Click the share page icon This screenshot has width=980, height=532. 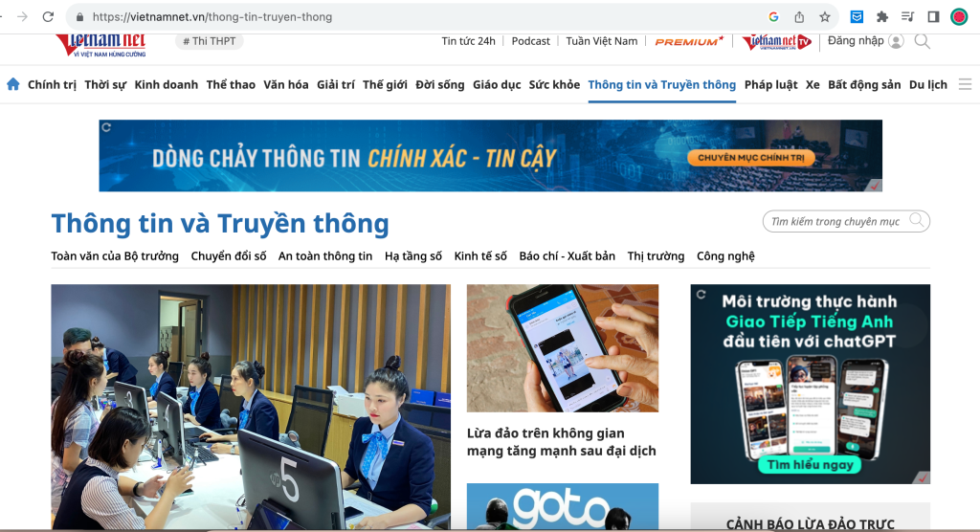pos(799,17)
